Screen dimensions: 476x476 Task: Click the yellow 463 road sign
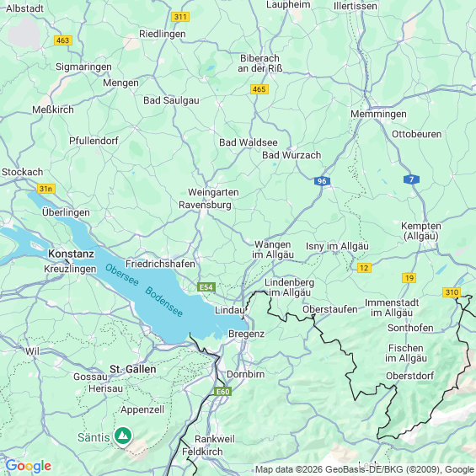[63, 40]
